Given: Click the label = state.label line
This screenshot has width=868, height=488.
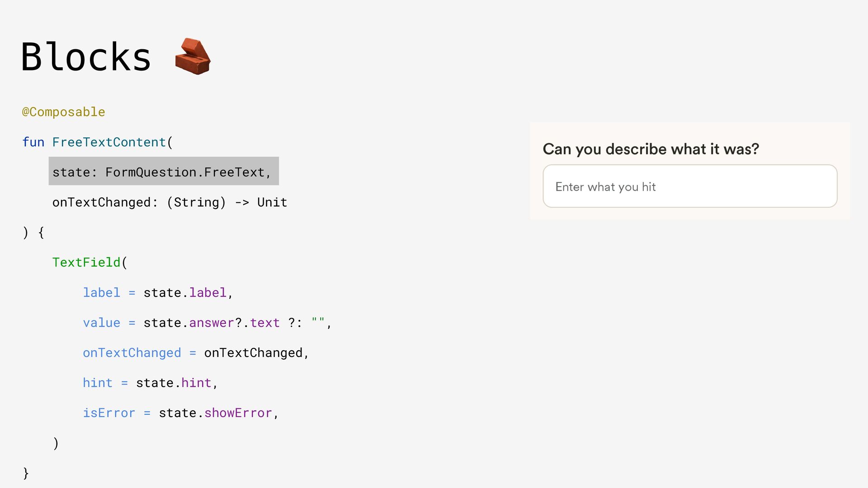Looking at the screenshot, I should 157,293.
